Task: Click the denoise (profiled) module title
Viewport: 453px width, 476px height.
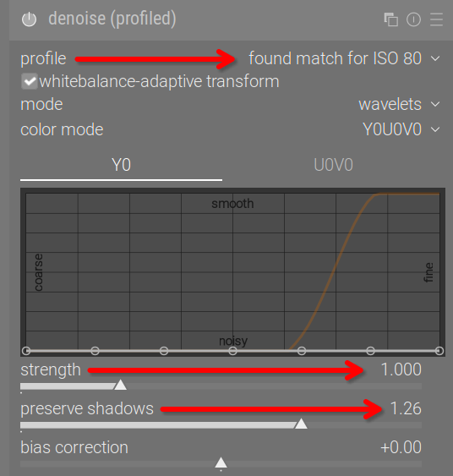Action: click(112, 19)
